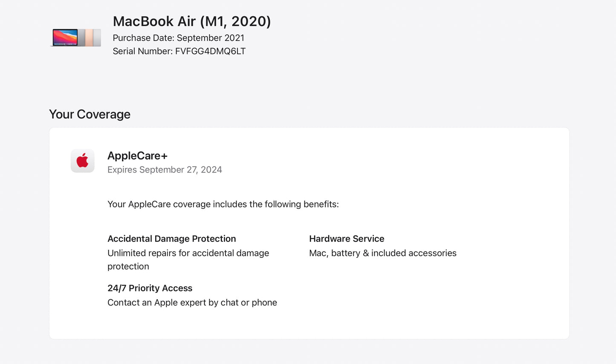616x364 pixels.
Task: Select the Hardware Service heading
Action: point(347,239)
